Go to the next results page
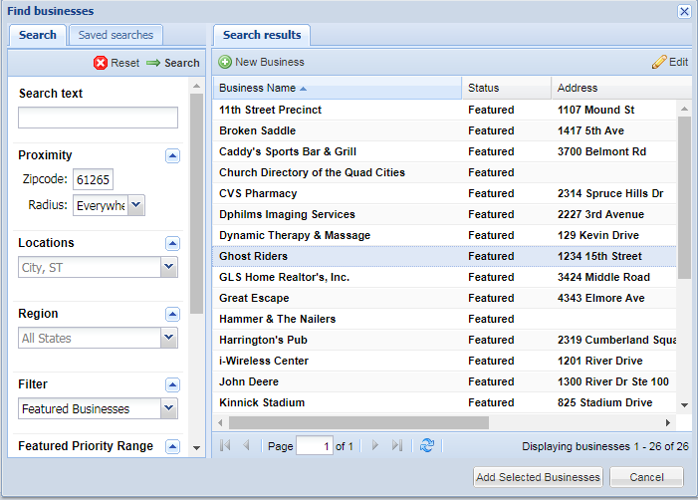698x500 pixels. 375,446
